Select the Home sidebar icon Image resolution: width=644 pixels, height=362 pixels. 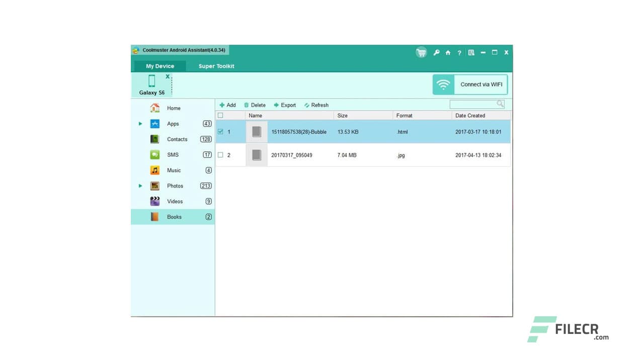pyautogui.click(x=154, y=108)
